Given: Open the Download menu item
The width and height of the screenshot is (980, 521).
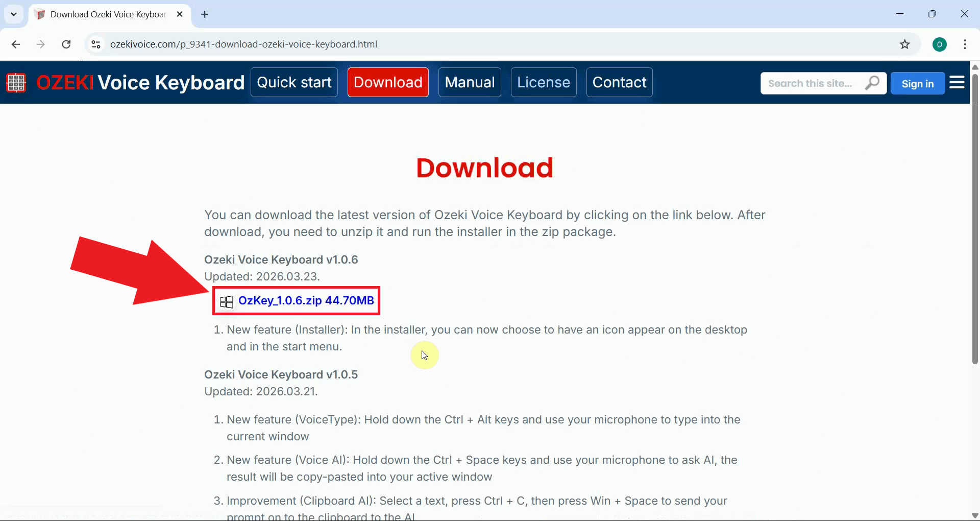Looking at the screenshot, I should click(388, 82).
